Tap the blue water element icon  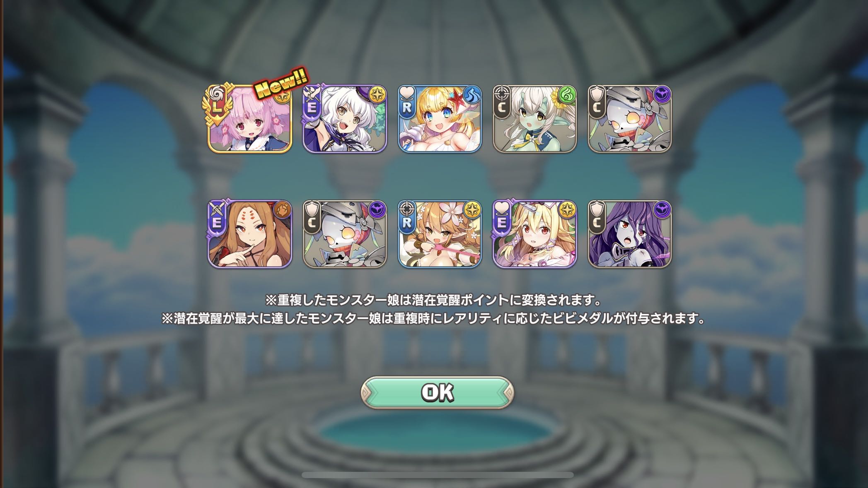click(471, 95)
